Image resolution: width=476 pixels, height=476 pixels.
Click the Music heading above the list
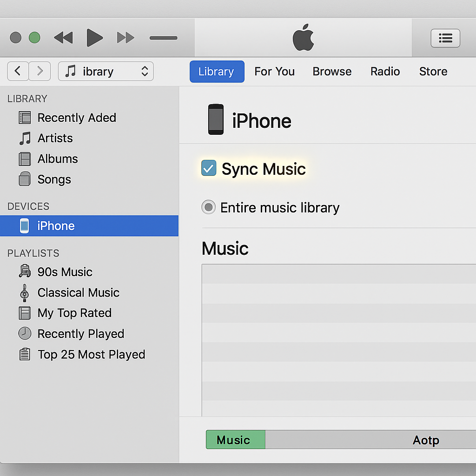225,248
